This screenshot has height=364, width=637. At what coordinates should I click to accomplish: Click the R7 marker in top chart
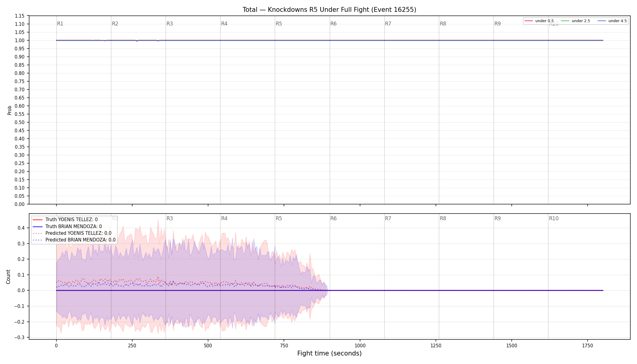point(388,24)
